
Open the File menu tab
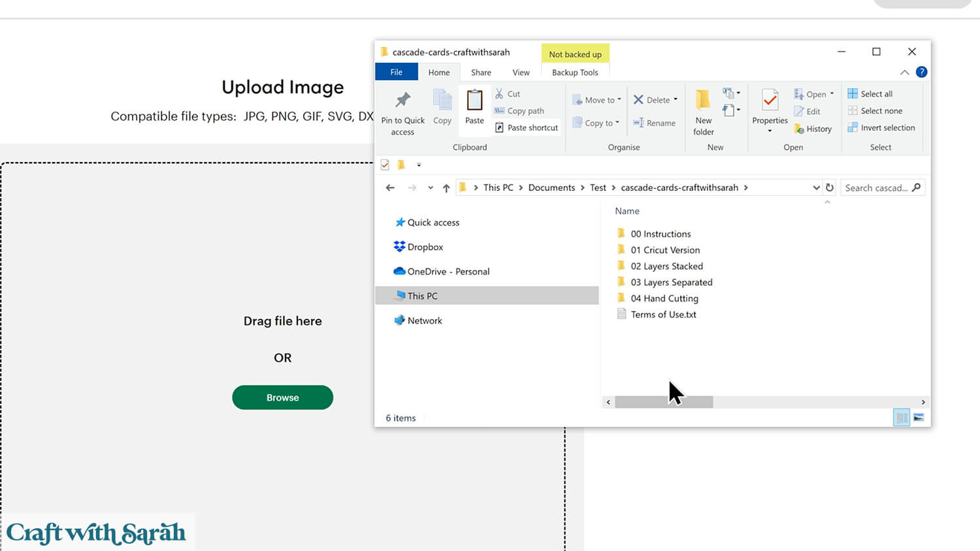tap(396, 72)
